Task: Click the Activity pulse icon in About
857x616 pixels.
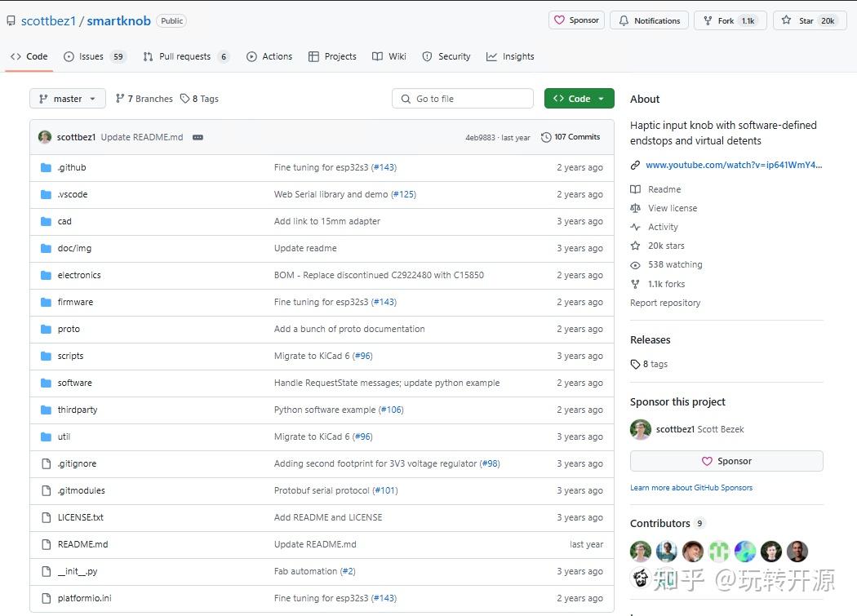Action: 635,227
